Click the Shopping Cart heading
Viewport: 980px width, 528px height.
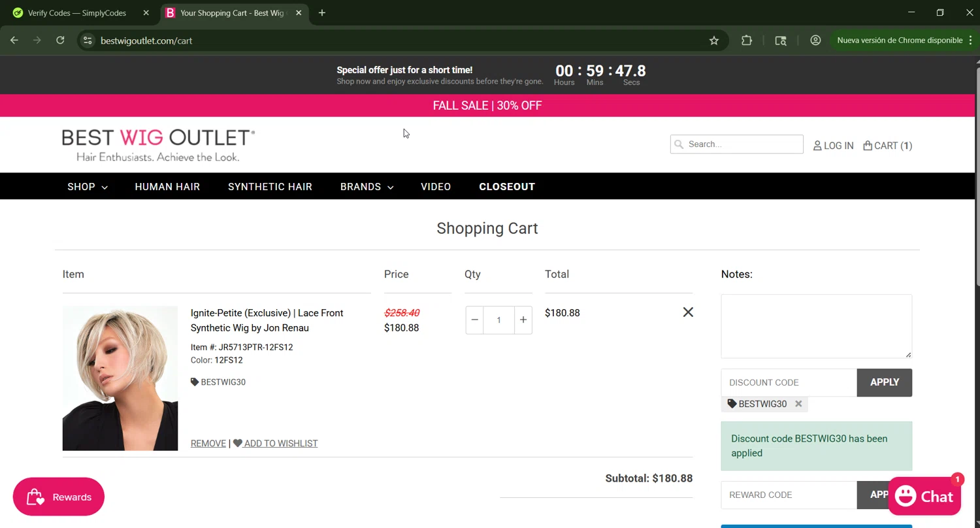[x=487, y=228]
